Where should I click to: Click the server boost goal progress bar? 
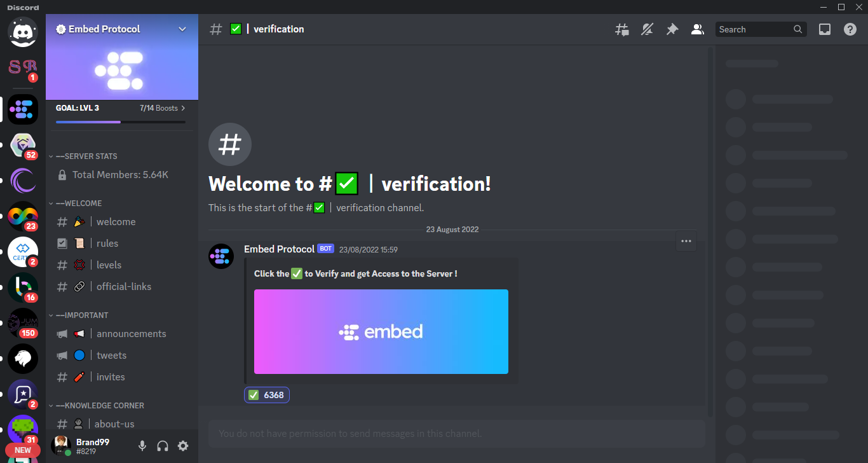[121, 121]
